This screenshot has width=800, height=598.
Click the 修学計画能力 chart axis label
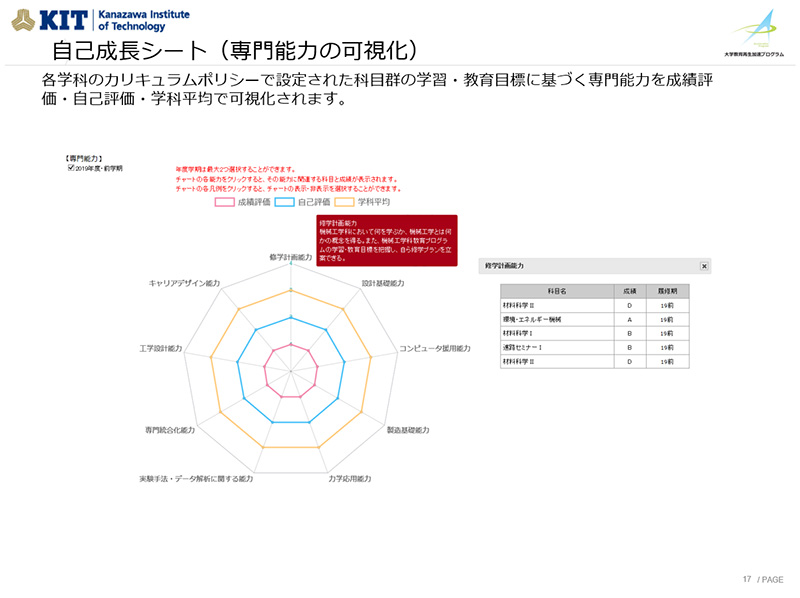point(290,257)
